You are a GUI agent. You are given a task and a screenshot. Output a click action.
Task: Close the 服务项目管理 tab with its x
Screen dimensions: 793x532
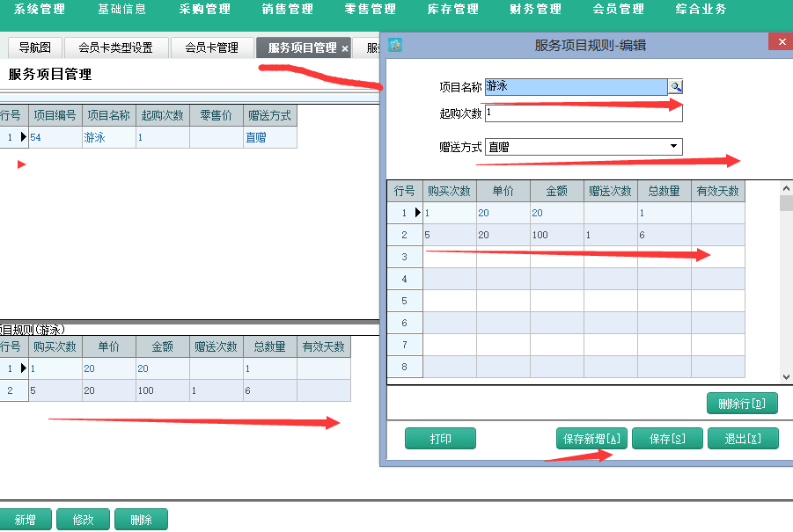pyautogui.click(x=345, y=48)
